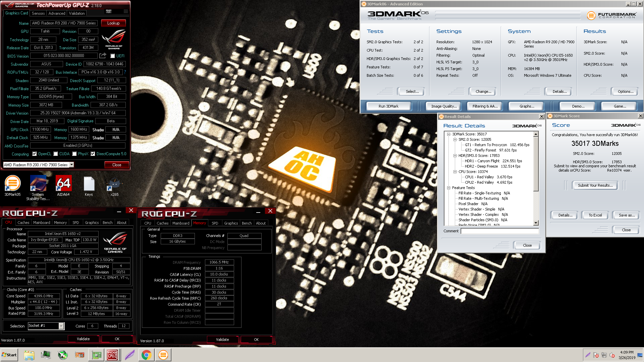This screenshot has width=644, height=362.
Task: Toggle the CUDA checkbox
Action: click(x=56, y=154)
